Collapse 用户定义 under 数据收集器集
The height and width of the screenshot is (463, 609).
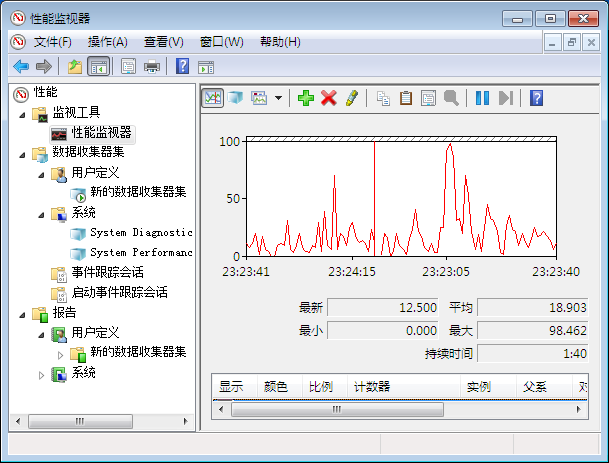pos(41,175)
